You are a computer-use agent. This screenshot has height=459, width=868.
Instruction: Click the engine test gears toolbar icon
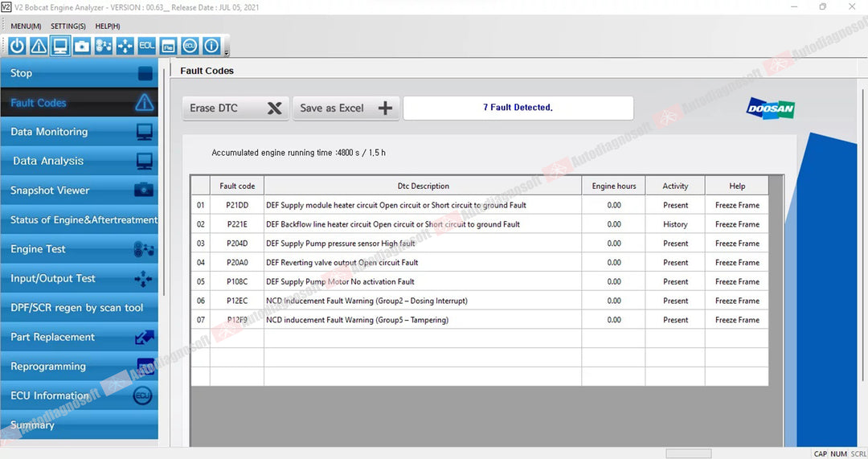104,46
